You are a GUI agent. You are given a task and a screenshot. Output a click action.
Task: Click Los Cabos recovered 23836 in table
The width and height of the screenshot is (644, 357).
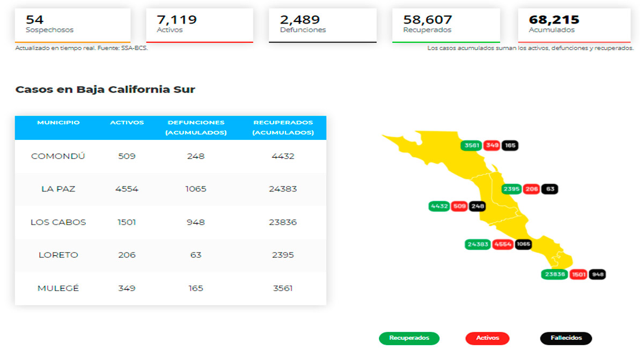click(x=283, y=222)
